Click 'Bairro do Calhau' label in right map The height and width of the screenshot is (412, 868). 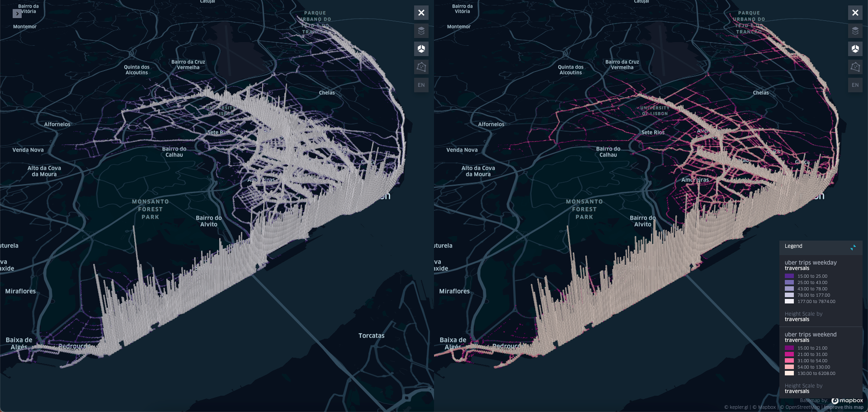(608, 152)
